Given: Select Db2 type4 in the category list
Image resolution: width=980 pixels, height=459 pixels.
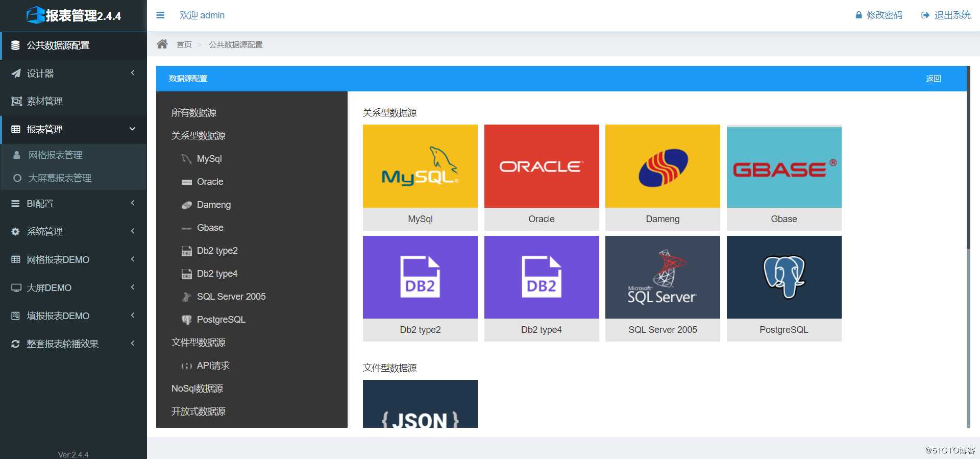Looking at the screenshot, I should pyautogui.click(x=217, y=274).
